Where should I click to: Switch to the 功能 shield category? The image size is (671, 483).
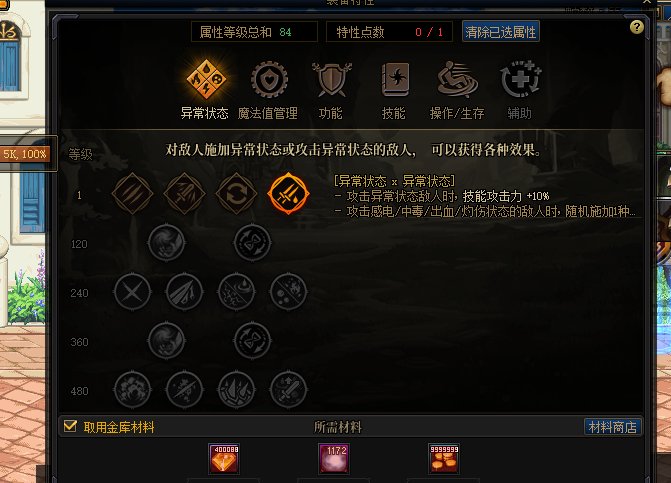332,80
